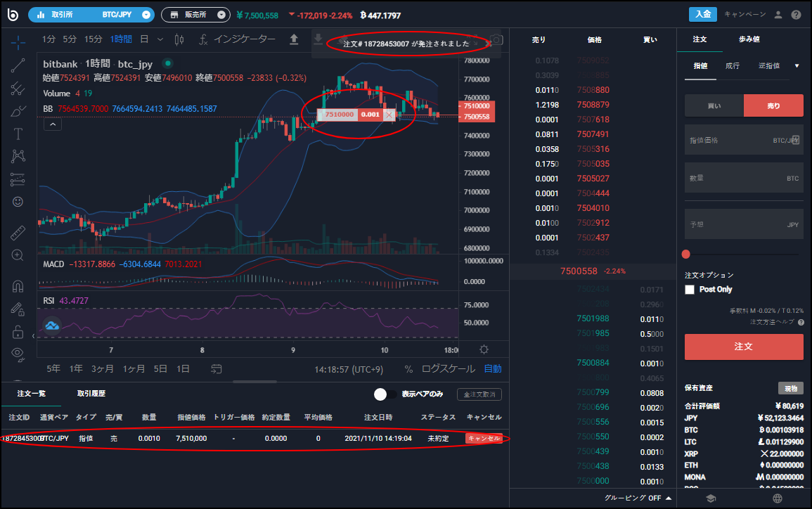Switch to the 歩み値 tab
This screenshot has width=812, height=509.
(749, 39)
